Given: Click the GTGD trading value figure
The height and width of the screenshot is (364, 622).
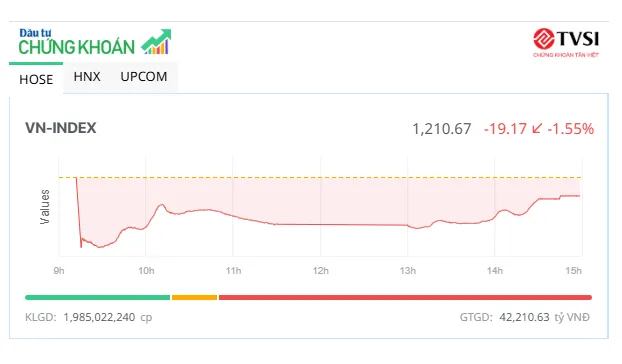Looking at the screenshot, I should coord(524,317).
